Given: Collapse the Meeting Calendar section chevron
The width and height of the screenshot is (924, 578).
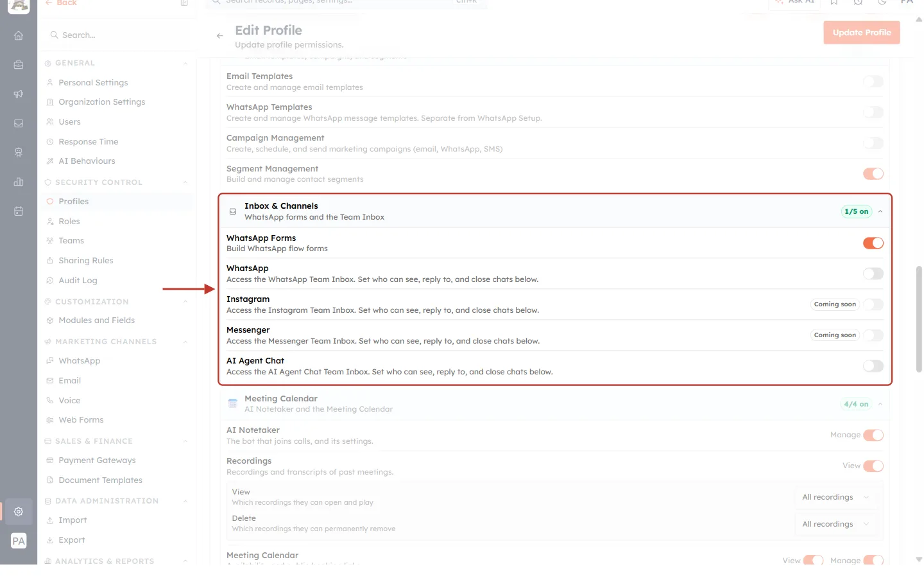Looking at the screenshot, I should [x=880, y=404].
